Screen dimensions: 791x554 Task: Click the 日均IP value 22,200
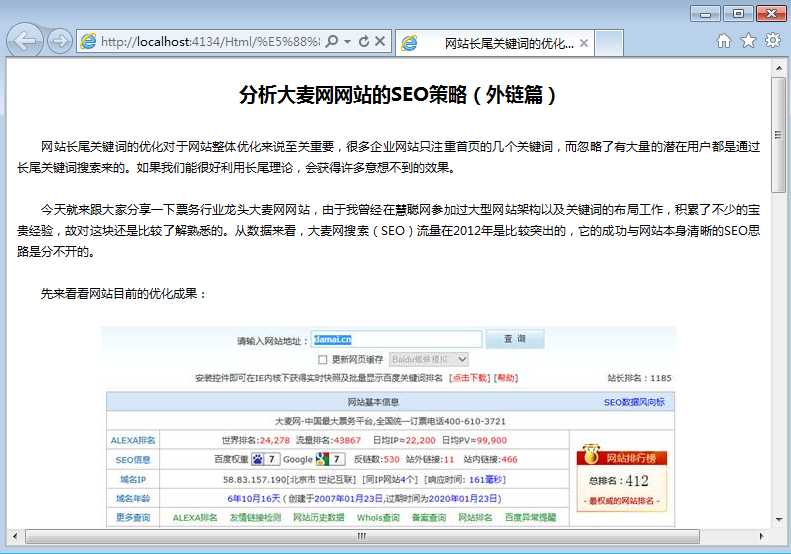coord(420,440)
